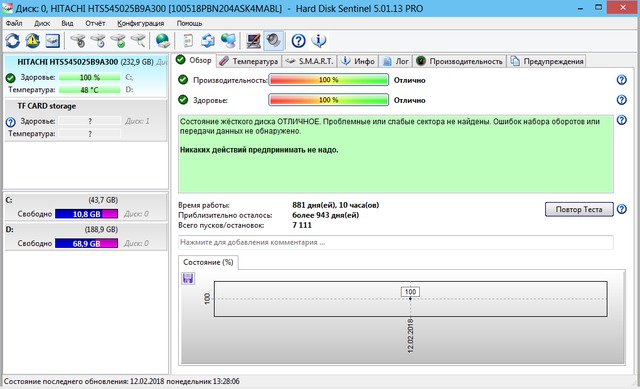
Task: Click the более 943 дня(ей) value
Action: (x=325, y=215)
